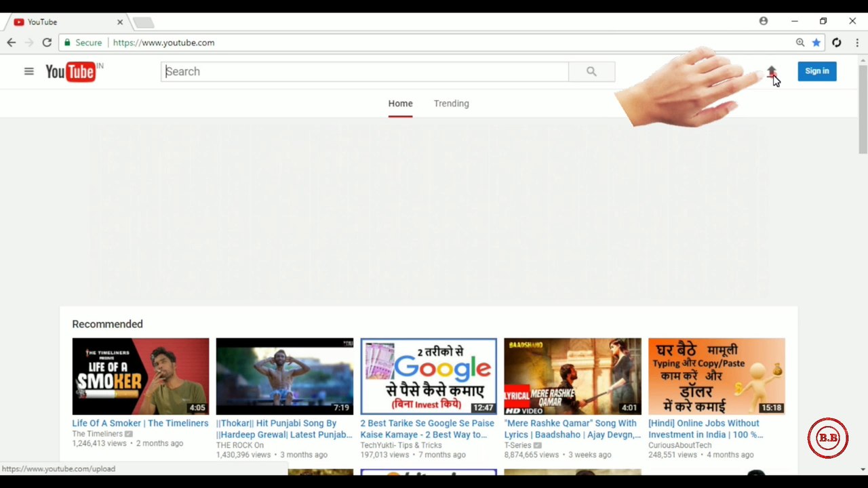
Task: Click the search magnifier button
Action: tap(591, 71)
